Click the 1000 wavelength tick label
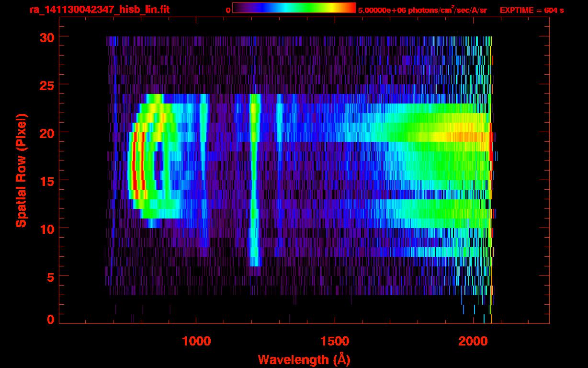The height and width of the screenshot is (368, 588). click(x=196, y=341)
